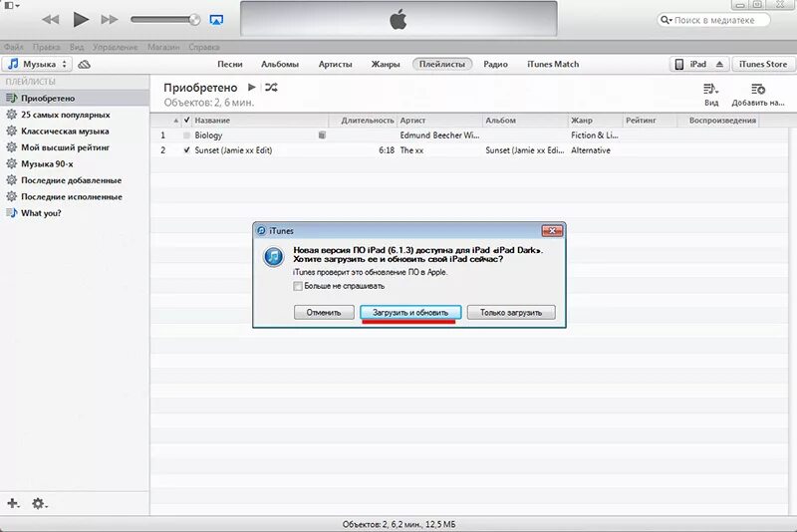
Task: Open the Файл menu
Action: coord(14,47)
